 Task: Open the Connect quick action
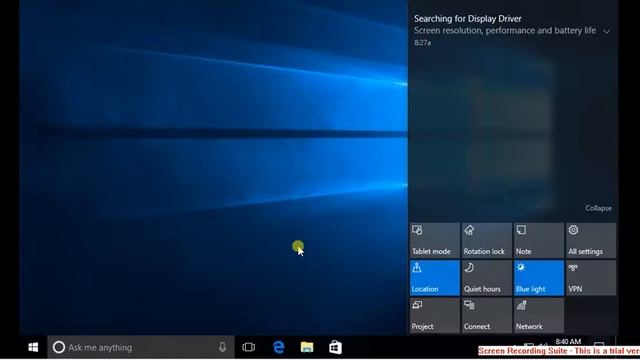click(487, 316)
